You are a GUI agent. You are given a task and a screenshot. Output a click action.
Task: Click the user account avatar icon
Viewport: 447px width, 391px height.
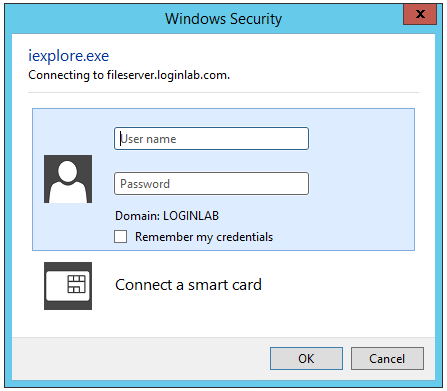pyautogui.click(x=68, y=179)
